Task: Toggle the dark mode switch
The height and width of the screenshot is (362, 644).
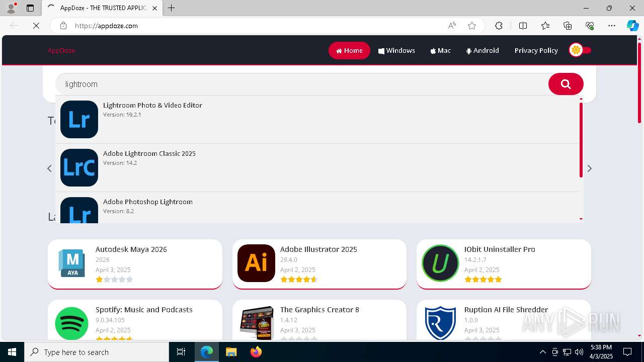Action: click(580, 50)
